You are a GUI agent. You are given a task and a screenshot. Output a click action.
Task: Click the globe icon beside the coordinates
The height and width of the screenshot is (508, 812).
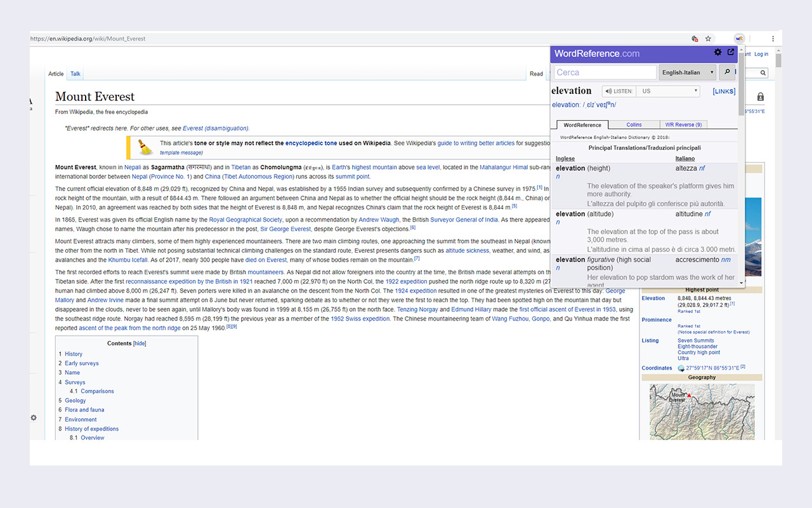click(x=681, y=368)
